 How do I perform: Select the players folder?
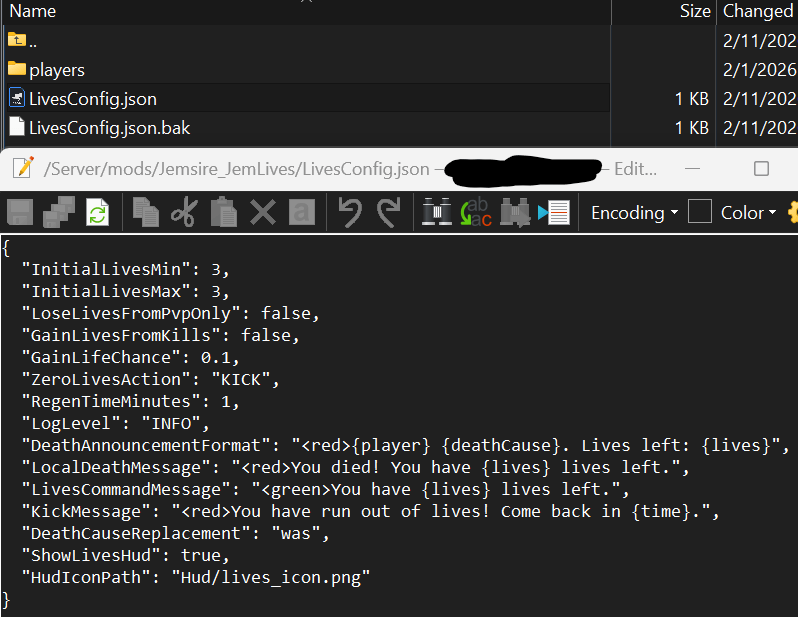point(306,69)
